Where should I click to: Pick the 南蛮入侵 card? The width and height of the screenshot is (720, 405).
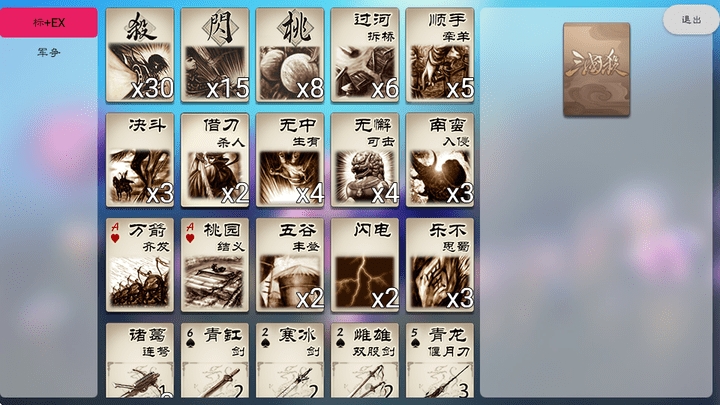tap(440, 160)
